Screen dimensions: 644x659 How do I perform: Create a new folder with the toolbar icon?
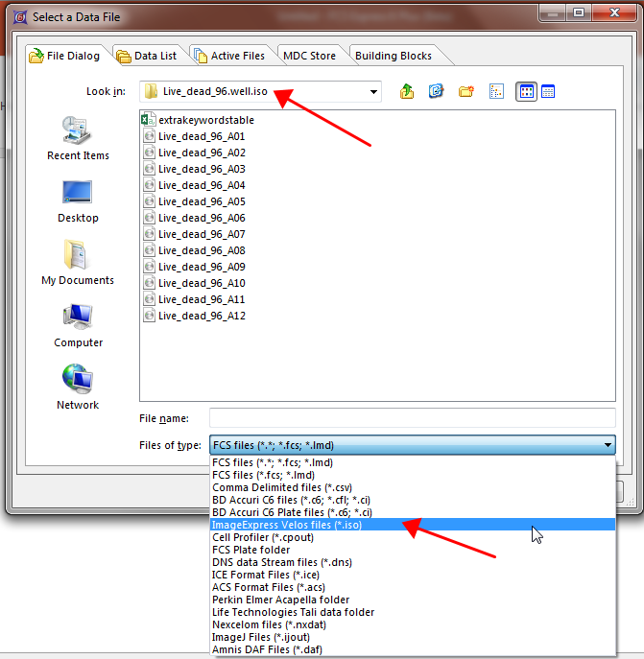[x=465, y=91]
